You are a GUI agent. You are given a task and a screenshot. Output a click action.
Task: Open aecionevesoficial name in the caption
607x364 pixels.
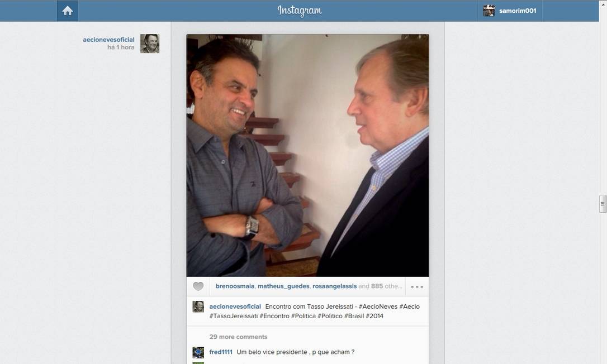[235, 306]
